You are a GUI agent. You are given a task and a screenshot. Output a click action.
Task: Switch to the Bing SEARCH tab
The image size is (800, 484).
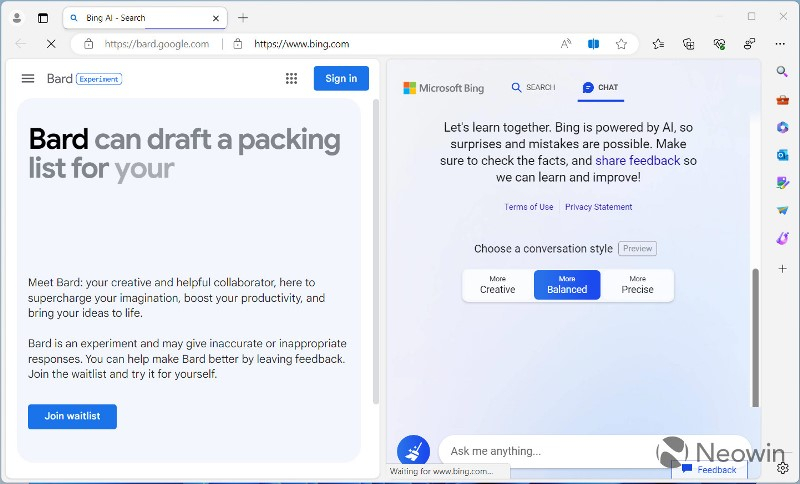(533, 88)
